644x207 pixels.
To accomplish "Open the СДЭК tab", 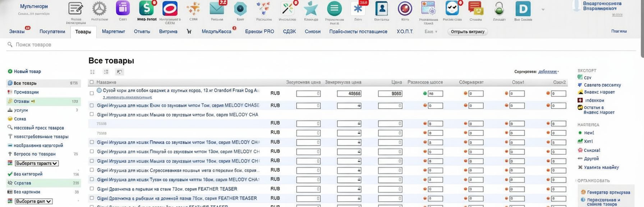I will [x=289, y=32].
